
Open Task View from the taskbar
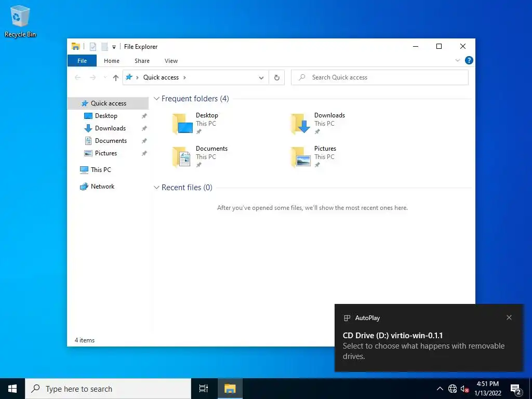(x=204, y=389)
